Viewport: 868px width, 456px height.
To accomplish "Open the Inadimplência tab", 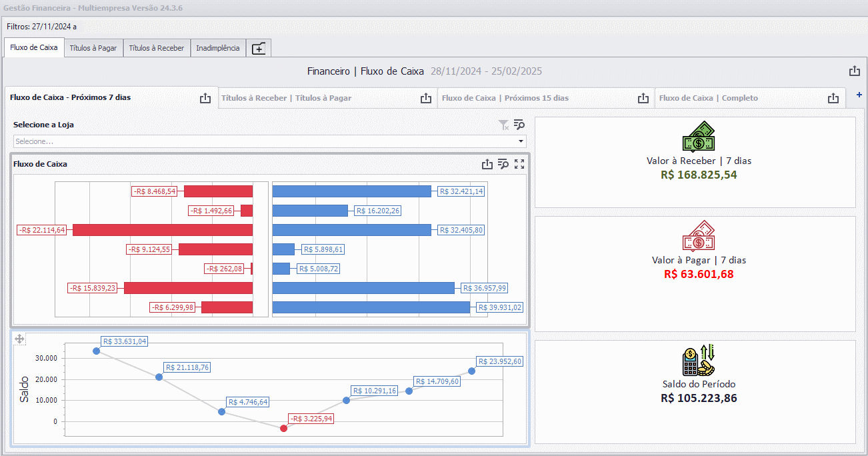I will (218, 48).
